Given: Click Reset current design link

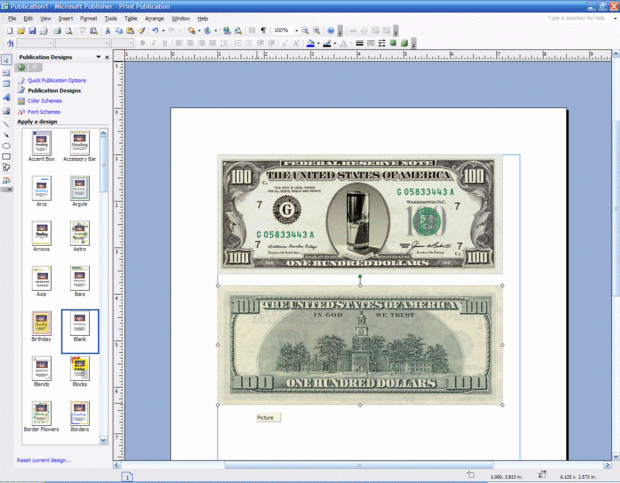Looking at the screenshot, I should (x=44, y=460).
